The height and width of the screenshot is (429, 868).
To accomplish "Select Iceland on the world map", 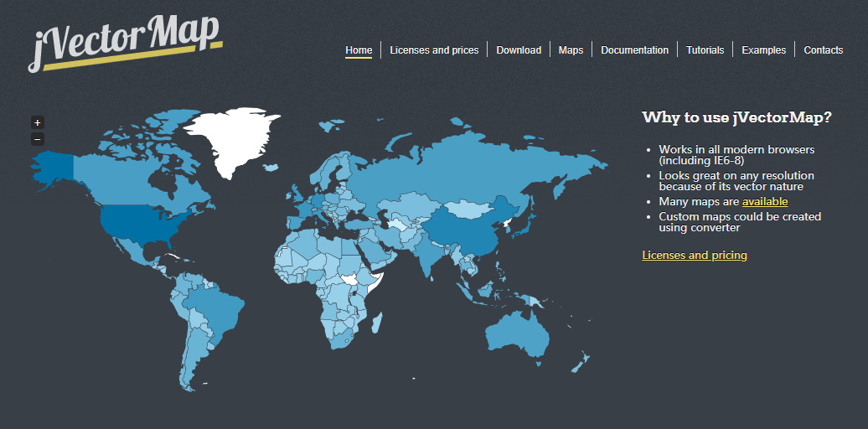I will tap(270, 167).
